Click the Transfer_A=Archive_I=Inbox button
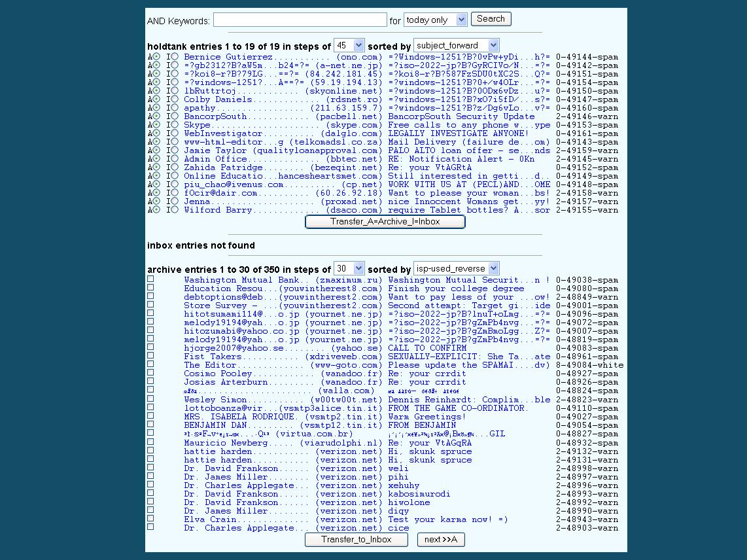The width and height of the screenshot is (747, 560). click(385, 222)
